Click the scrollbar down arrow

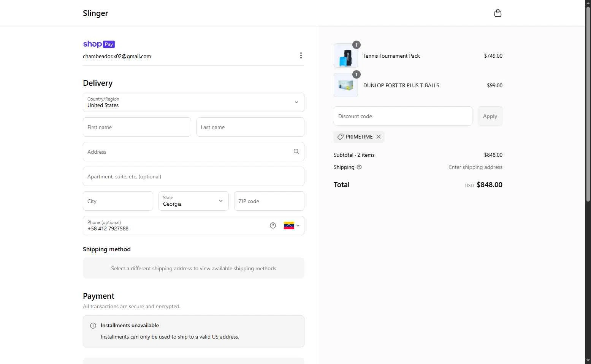588,360
